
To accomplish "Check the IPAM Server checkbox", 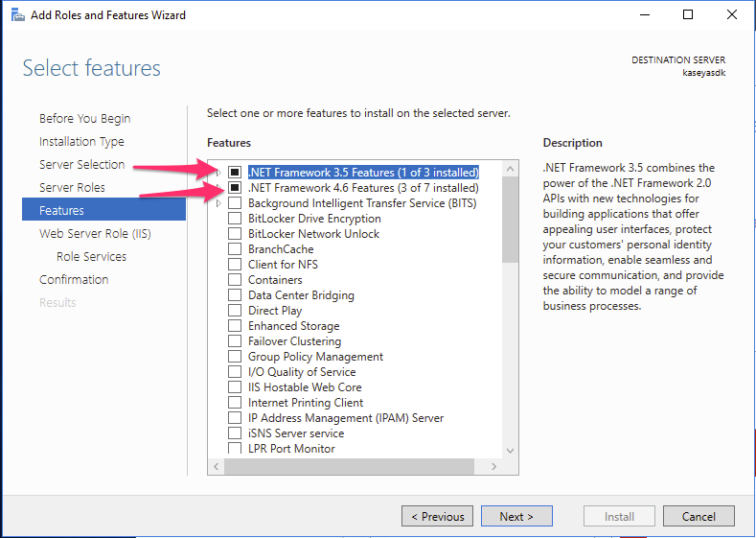I will [235, 418].
